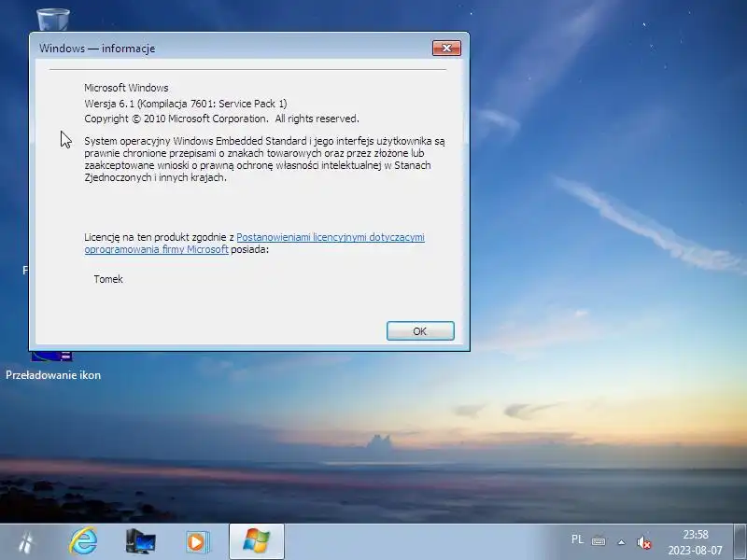
Task: Close the Windows — informacje dialog
Action: click(x=446, y=49)
